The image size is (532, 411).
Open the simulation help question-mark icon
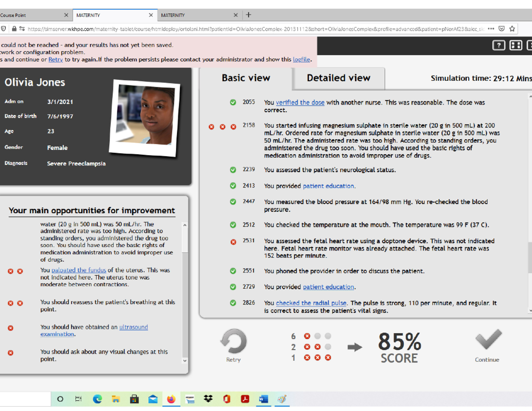pos(499,45)
